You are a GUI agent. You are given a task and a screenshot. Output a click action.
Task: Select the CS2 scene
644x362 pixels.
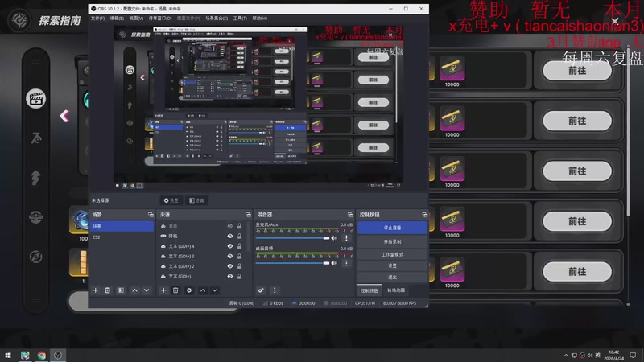122,237
